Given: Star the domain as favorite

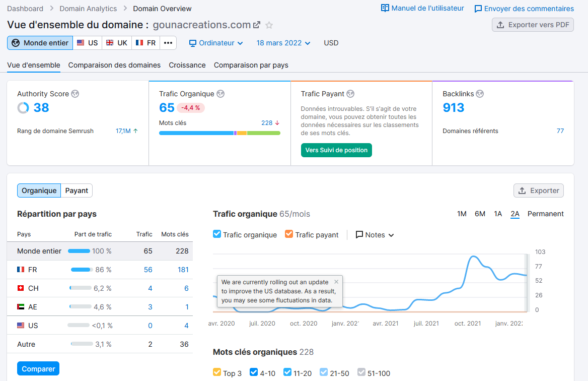Looking at the screenshot, I should point(269,25).
